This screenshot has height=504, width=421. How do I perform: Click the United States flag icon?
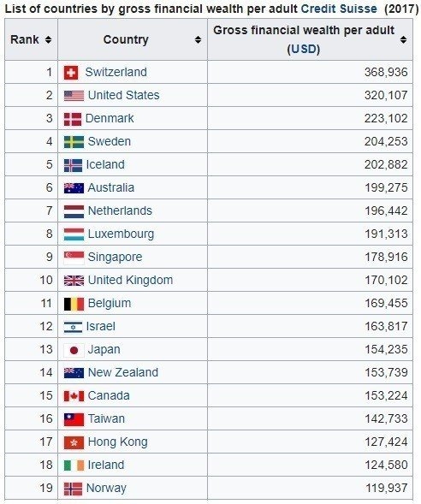coord(74,96)
